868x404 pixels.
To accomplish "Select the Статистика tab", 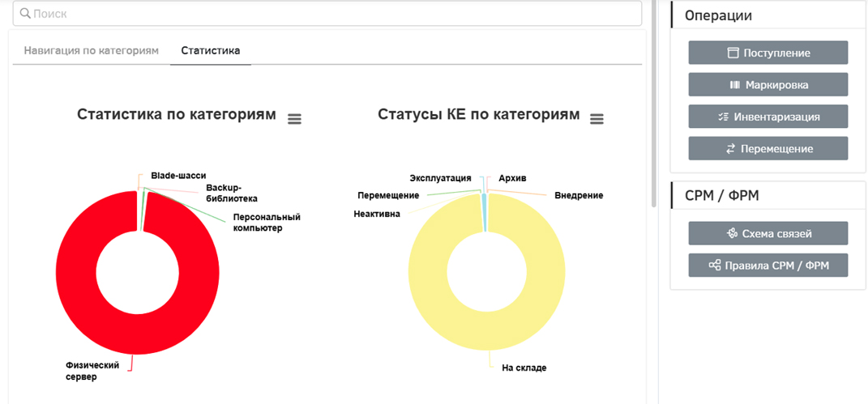I will pyautogui.click(x=210, y=50).
